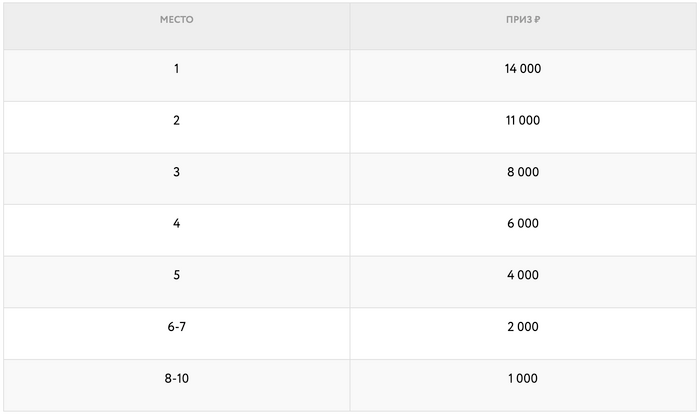Screen dimensions: 700x416
Task: Click the 4 000 prize value
Action: click(523, 275)
